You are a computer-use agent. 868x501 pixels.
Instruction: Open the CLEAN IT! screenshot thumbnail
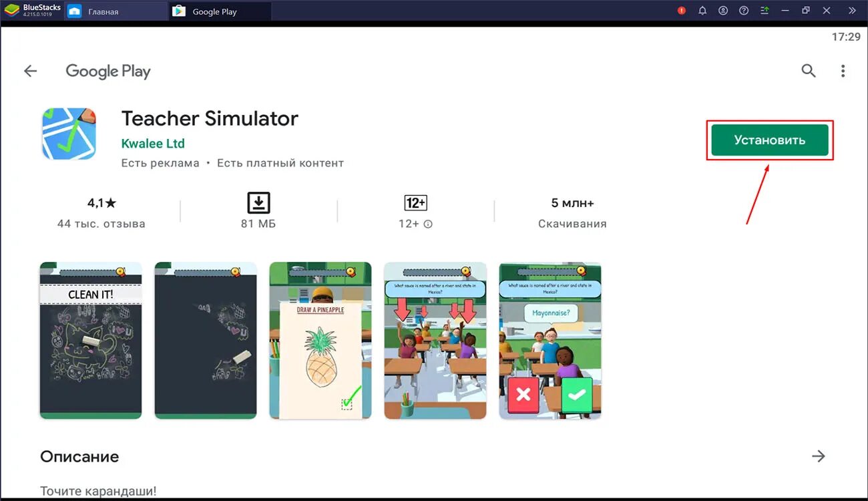(x=91, y=341)
